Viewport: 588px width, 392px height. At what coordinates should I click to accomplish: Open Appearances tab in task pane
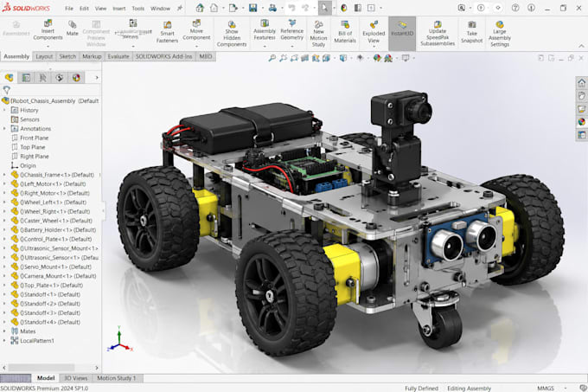click(581, 122)
